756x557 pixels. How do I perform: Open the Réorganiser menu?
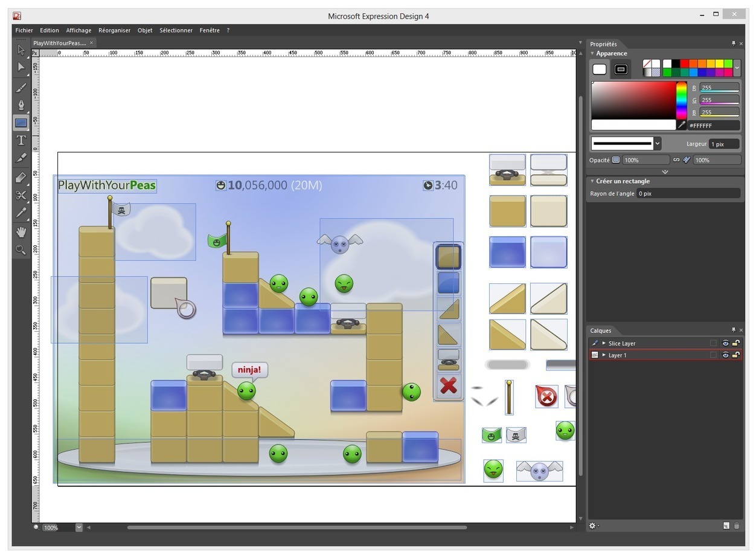click(114, 30)
